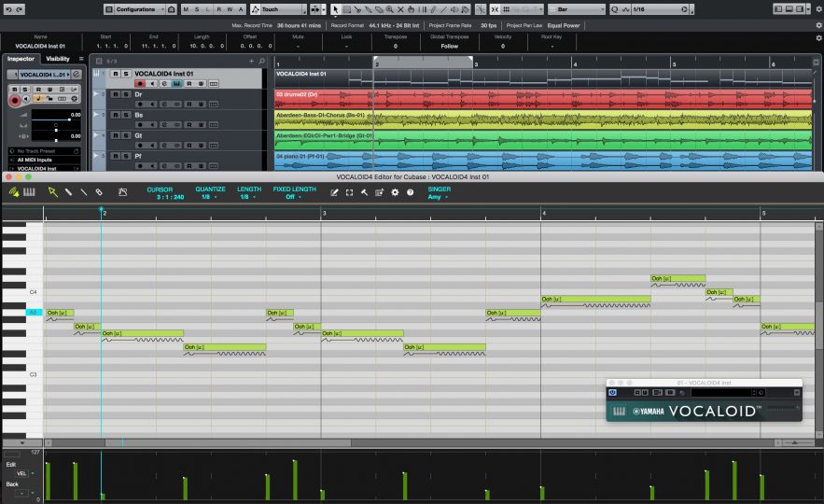Open the Touch automation mode dropdown

point(278,9)
